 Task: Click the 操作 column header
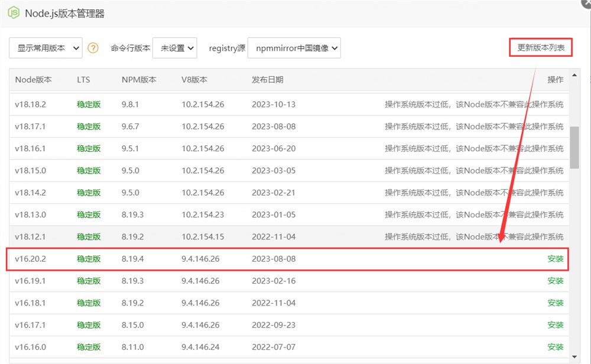(x=555, y=80)
